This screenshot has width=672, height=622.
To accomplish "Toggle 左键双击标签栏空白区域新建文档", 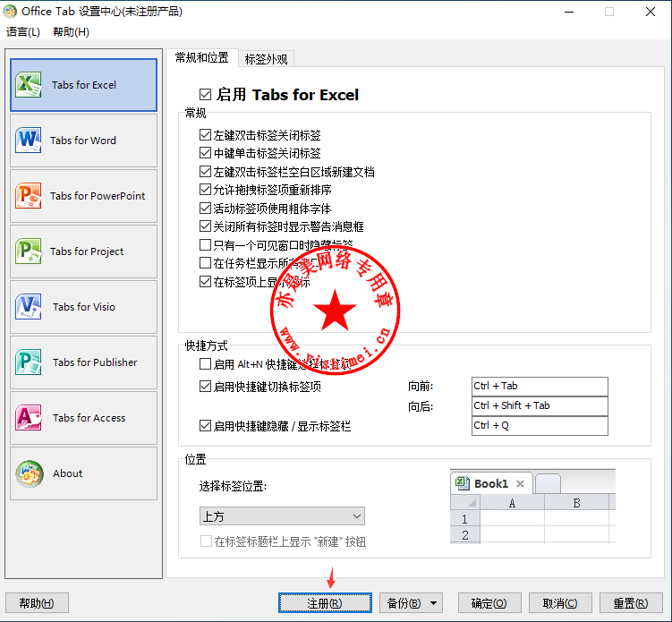I will [x=205, y=172].
